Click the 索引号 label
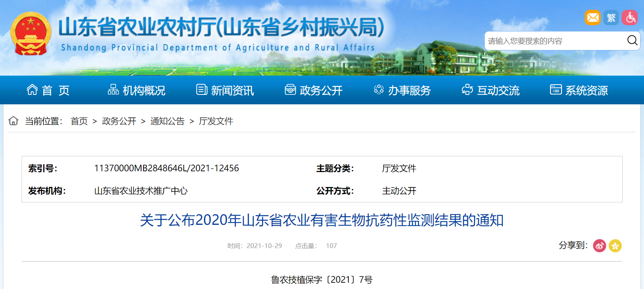Image resolution: width=644 pixels, height=289 pixels. click(43, 169)
